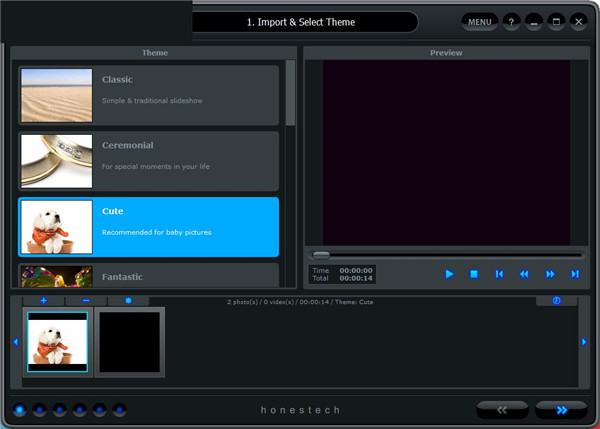Screen dimensions: 600x429
Task: Skip to the end of preview
Action: [x=575, y=274]
